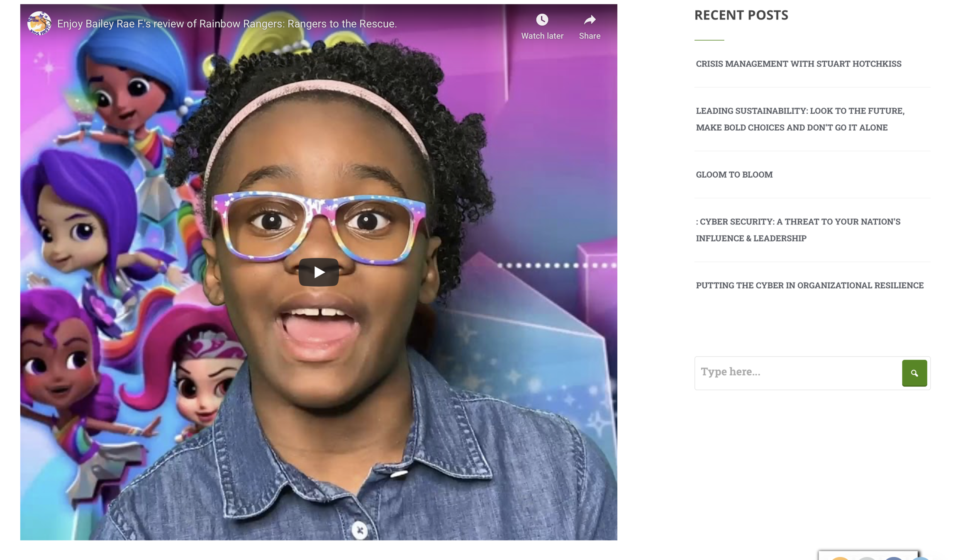
Task: Click the orange circle social icon
Action: pyautogui.click(x=840, y=558)
